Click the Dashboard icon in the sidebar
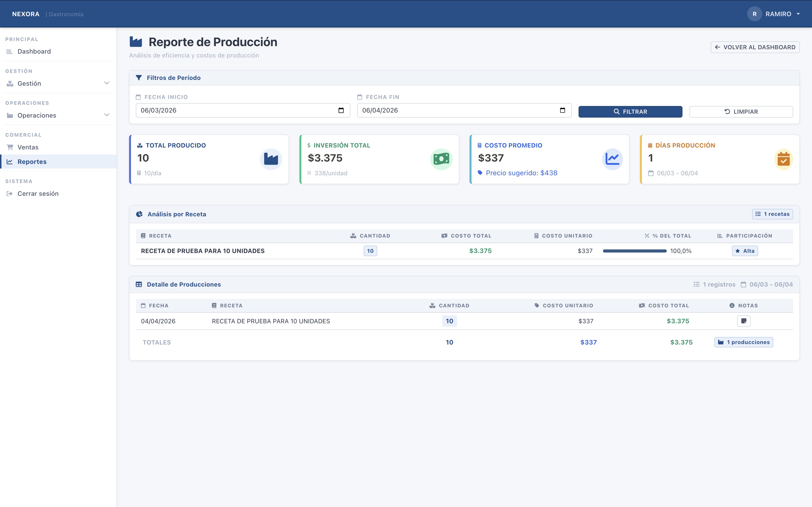This screenshot has width=812, height=507. [9, 51]
